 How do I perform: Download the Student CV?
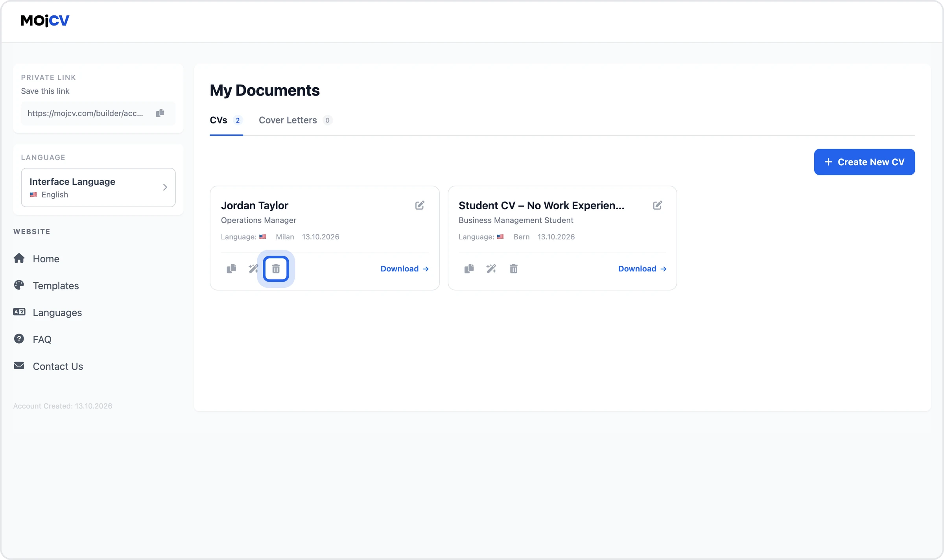642,269
